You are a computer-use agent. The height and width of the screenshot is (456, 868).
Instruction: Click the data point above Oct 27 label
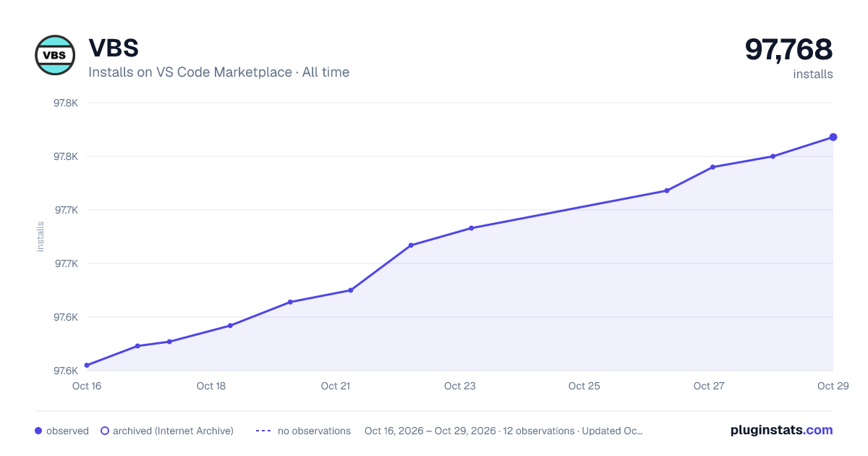(x=712, y=167)
